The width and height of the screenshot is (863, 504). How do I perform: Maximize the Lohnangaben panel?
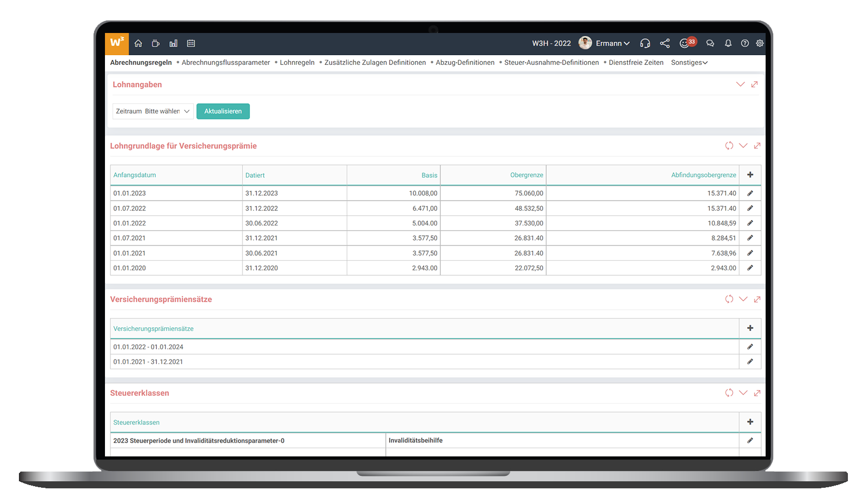coord(754,84)
